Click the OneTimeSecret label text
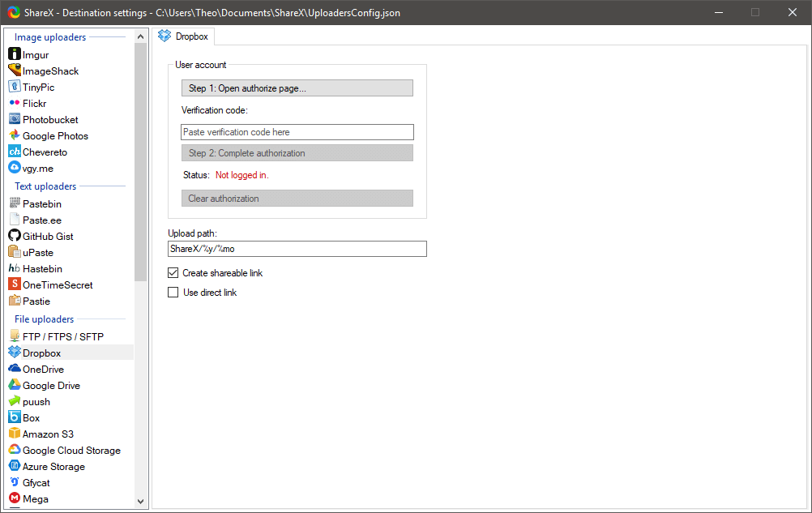Image resolution: width=812 pixels, height=513 pixels. (58, 284)
